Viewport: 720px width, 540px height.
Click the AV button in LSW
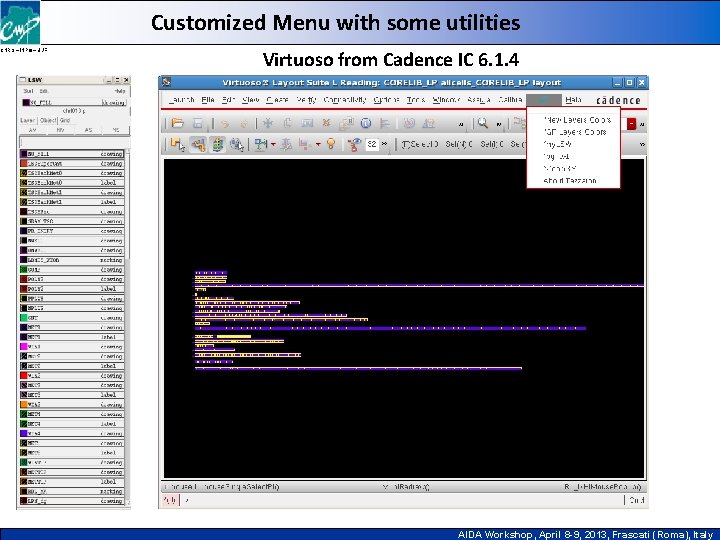pyautogui.click(x=32, y=130)
